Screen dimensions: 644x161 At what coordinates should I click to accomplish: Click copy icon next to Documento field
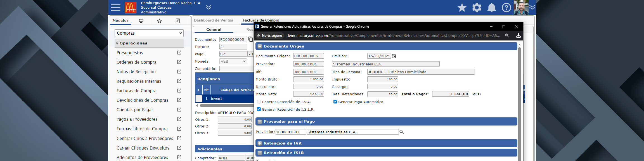(250, 39)
